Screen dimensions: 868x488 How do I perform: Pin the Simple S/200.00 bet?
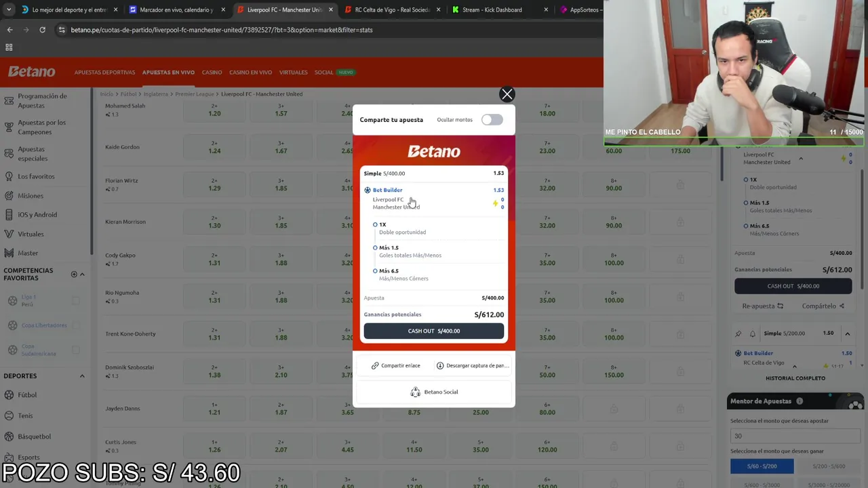click(x=738, y=333)
